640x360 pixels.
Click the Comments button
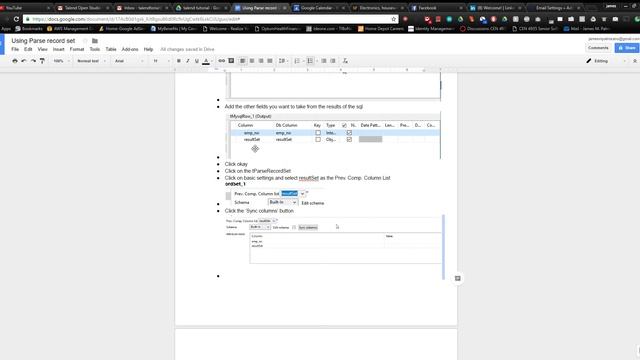598,48
